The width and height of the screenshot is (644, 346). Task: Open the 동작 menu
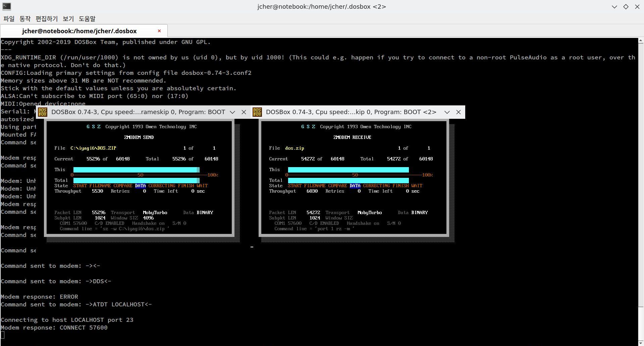pos(25,19)
